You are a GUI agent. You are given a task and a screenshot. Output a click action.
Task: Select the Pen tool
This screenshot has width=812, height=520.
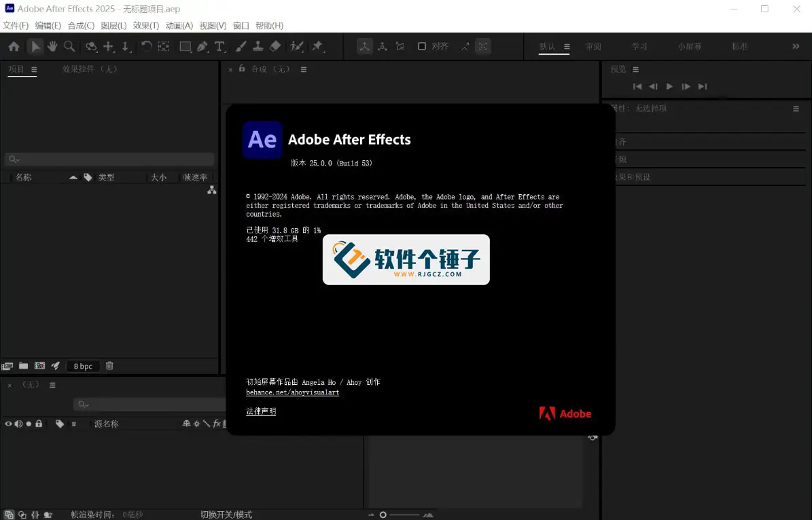click(x=202, y=47)
